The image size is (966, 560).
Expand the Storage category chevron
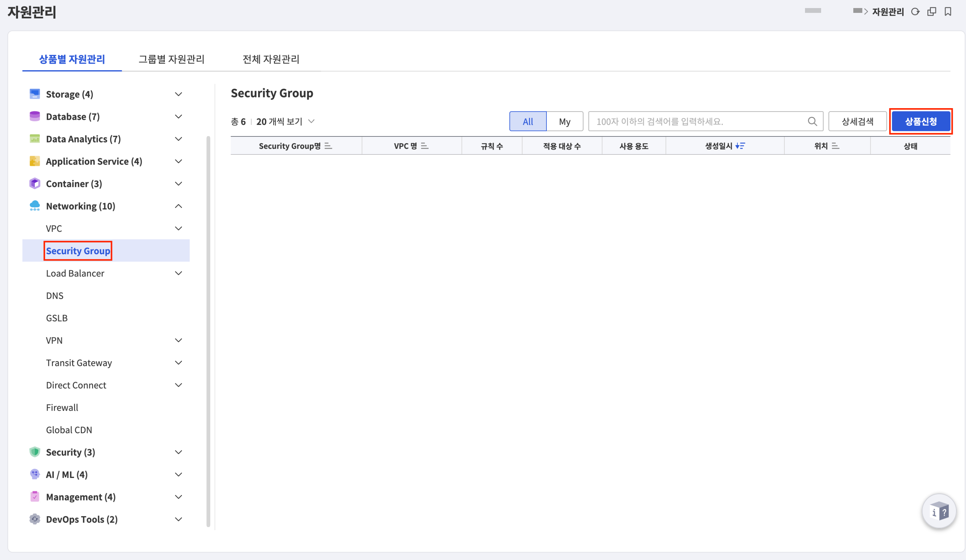pos(178,94)
